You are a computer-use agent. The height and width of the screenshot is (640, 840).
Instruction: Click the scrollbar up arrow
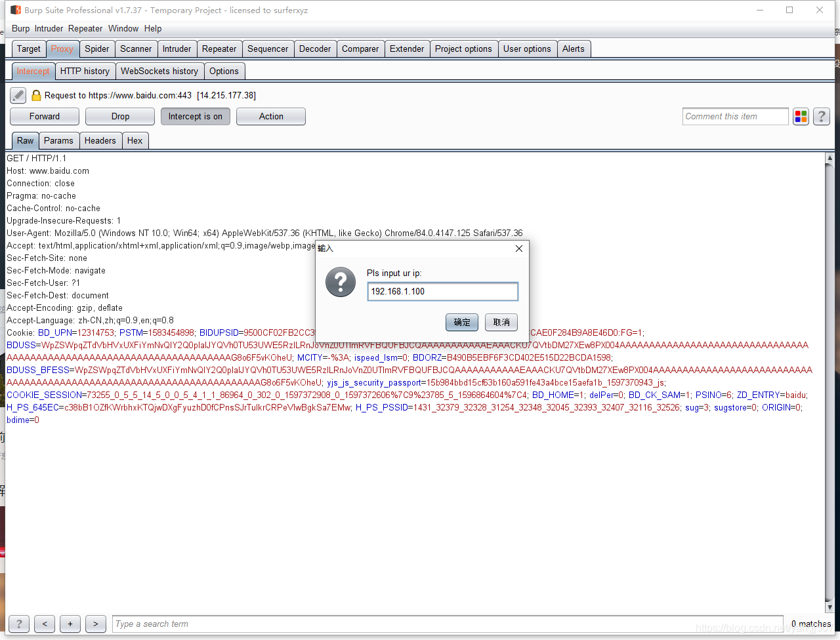(829, 158)
